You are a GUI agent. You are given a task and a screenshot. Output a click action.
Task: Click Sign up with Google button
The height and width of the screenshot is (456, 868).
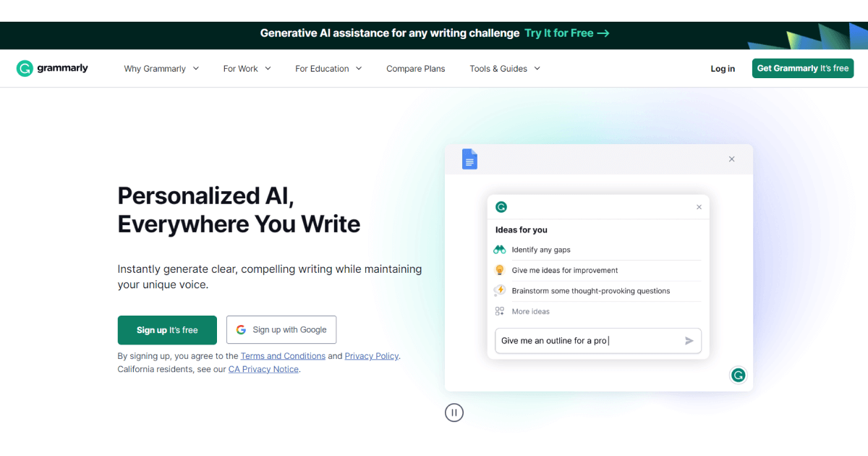point(281,330)
